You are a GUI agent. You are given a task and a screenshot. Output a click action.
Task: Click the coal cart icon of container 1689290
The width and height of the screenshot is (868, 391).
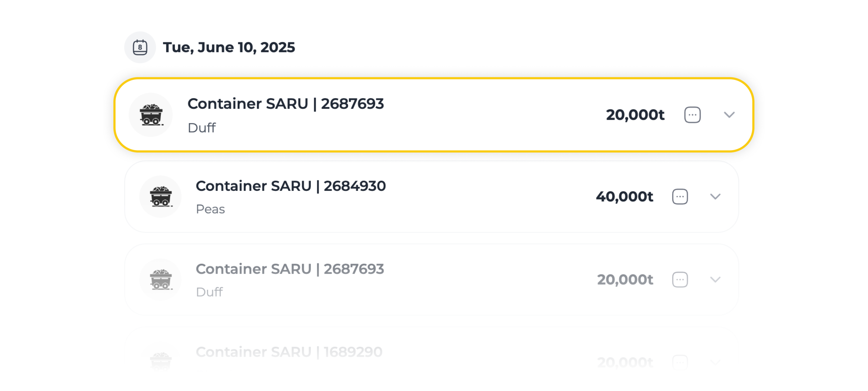[x=160, y=361]
